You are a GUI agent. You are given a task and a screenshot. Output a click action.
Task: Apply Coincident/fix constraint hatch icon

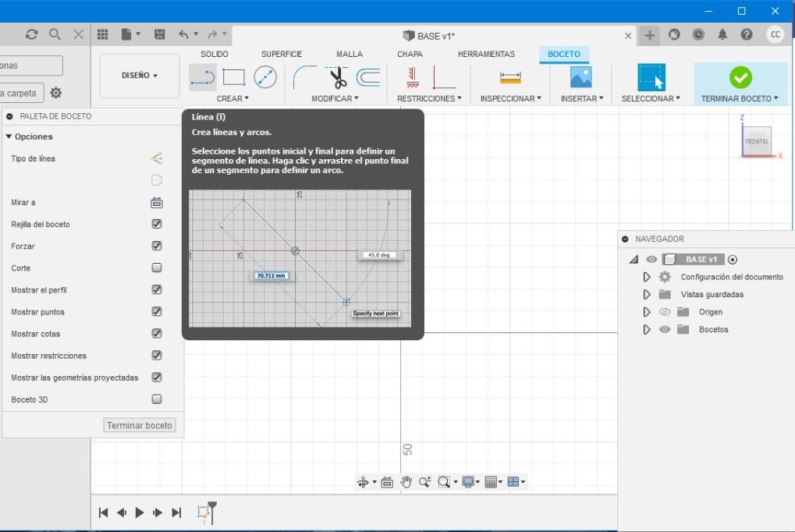[413, 77]
